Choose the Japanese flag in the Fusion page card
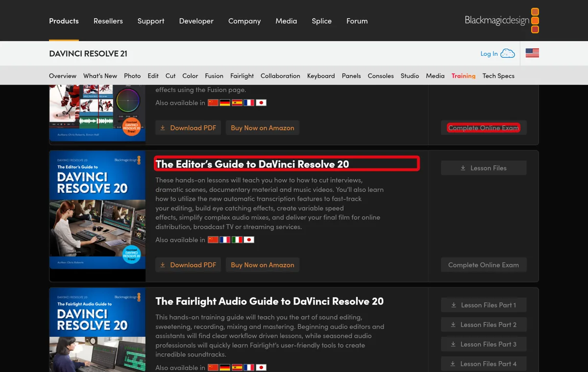Image resolution: width=588 pixels, height=372 pixels. coord(261,103)
